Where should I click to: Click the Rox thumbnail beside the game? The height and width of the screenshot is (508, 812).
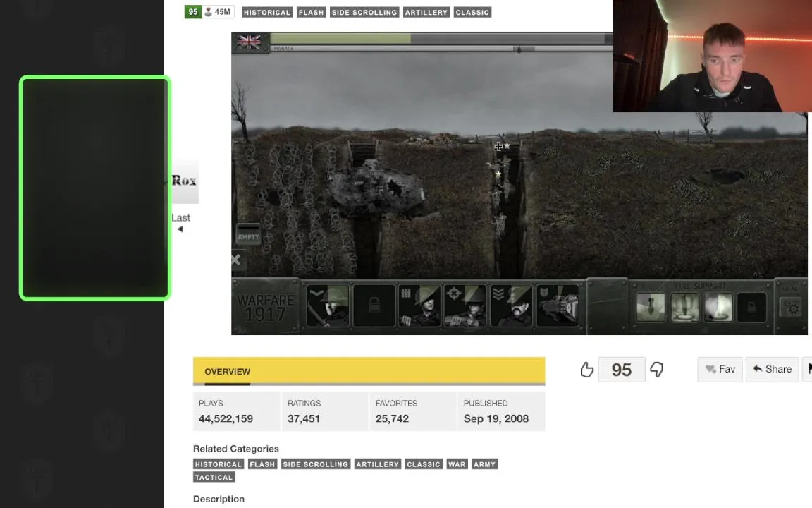[185, 181]
